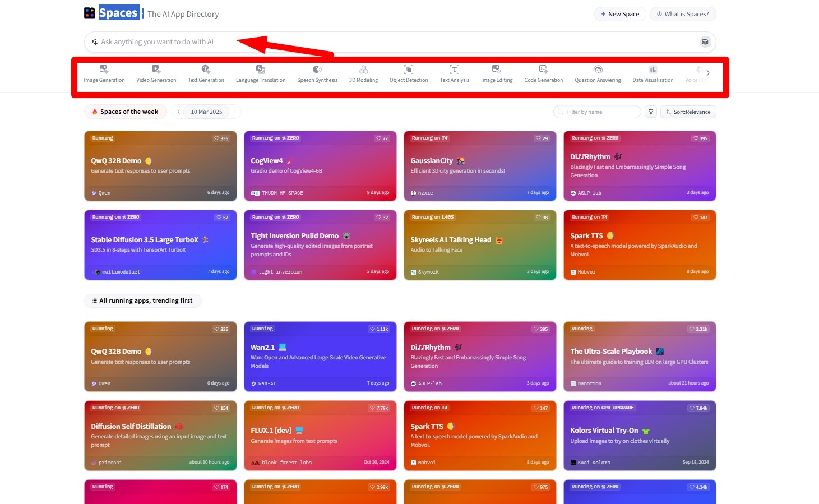Open The Ultra-Scale Playbook card
819x504 pixels.
(x=640, y=357)
